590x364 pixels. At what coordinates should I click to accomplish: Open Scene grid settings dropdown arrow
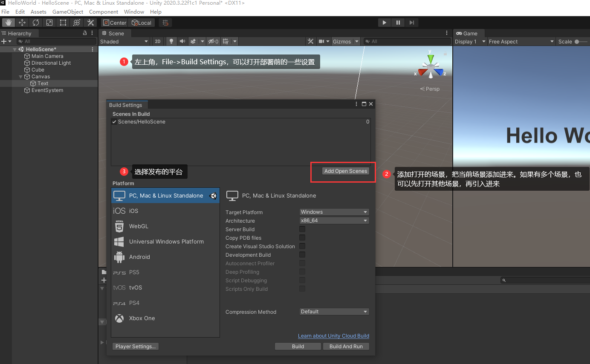click(235, 41)
